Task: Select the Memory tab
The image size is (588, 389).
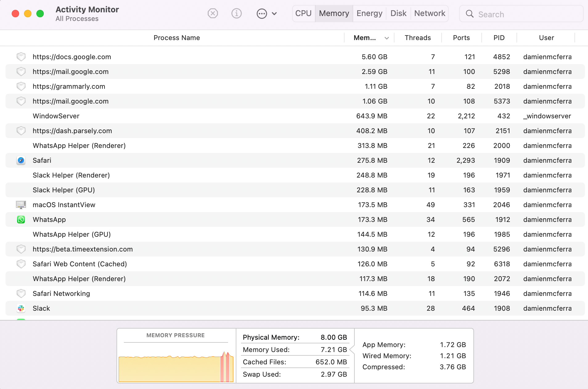Action: click(x=334, y=14)
